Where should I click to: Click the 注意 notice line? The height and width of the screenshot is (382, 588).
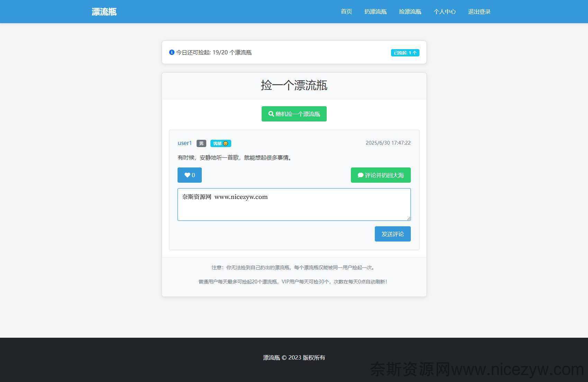pyautogui.click(x=294, y=267)
